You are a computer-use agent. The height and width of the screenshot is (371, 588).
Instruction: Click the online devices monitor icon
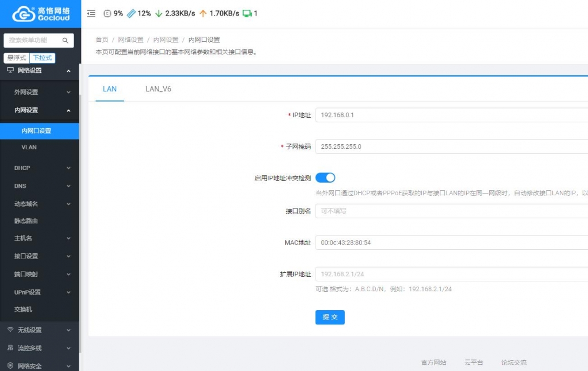pos(247,13)
